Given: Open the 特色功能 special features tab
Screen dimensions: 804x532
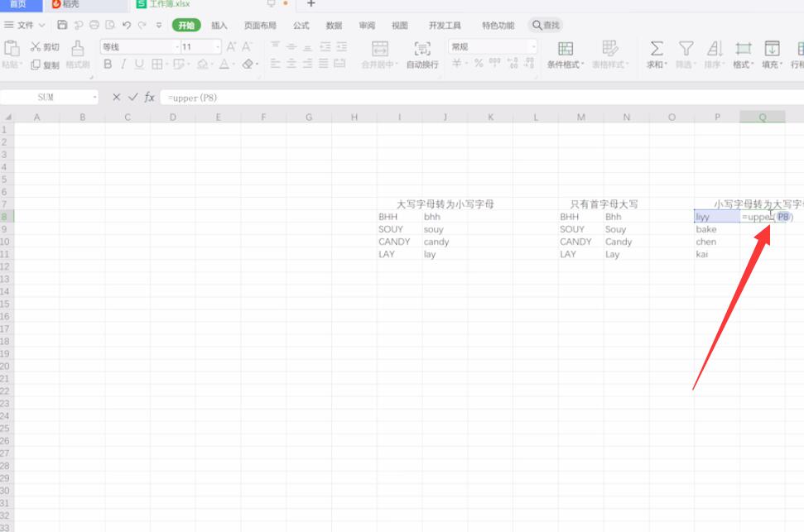Looking at the screenshot, I should [x=498, y=25].
